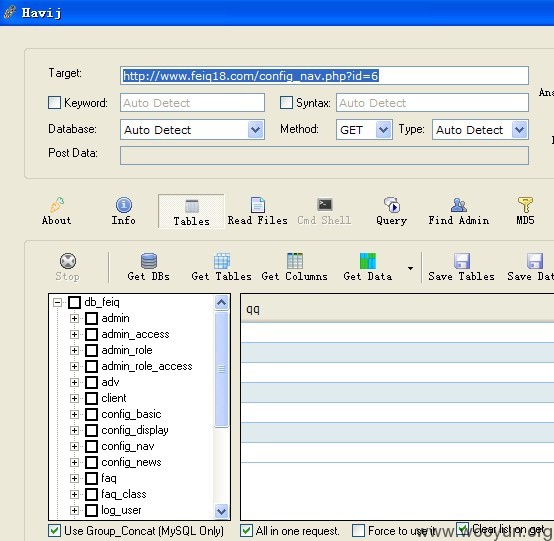Toggle Clear list on get checkbox
554x541 pixels.
462,529
